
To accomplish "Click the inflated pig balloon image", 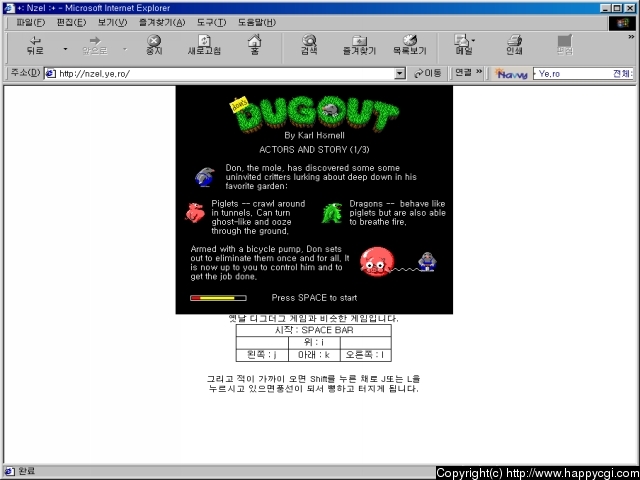I will click(x=377, y=262).
